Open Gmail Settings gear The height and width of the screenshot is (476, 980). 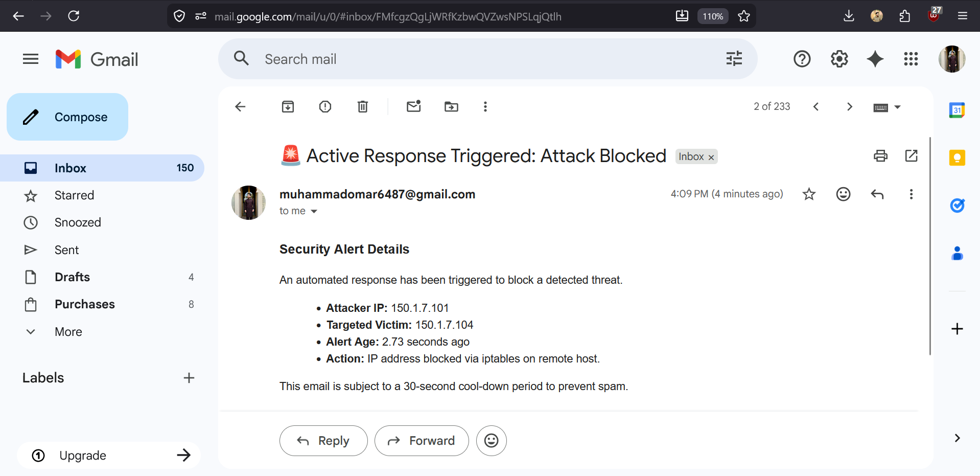(x=839, y=59)
